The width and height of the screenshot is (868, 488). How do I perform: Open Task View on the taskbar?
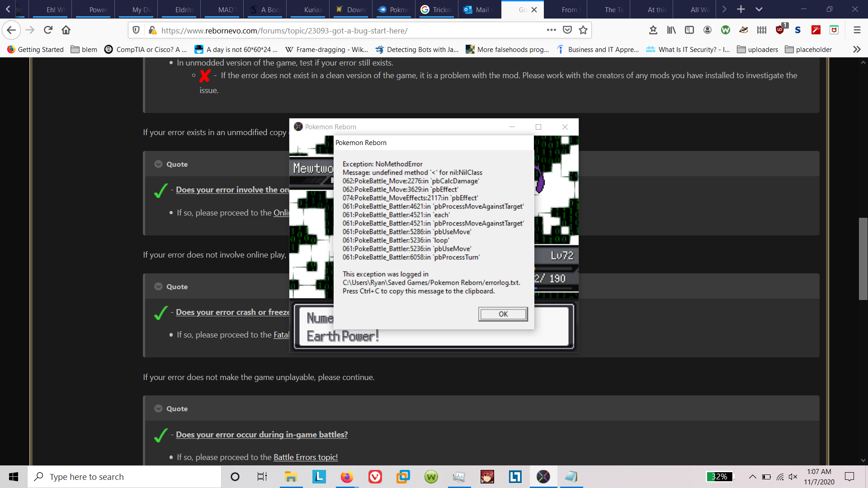tap(262, 477)
